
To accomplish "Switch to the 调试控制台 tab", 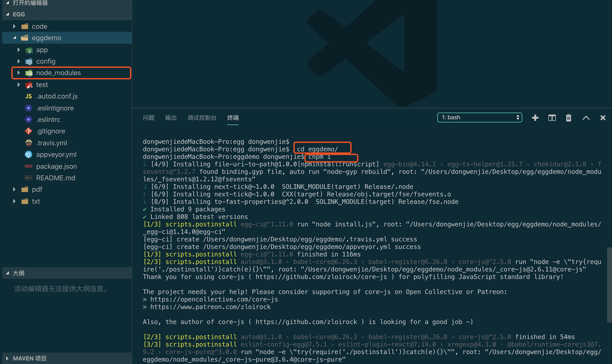I will point(202,118).
